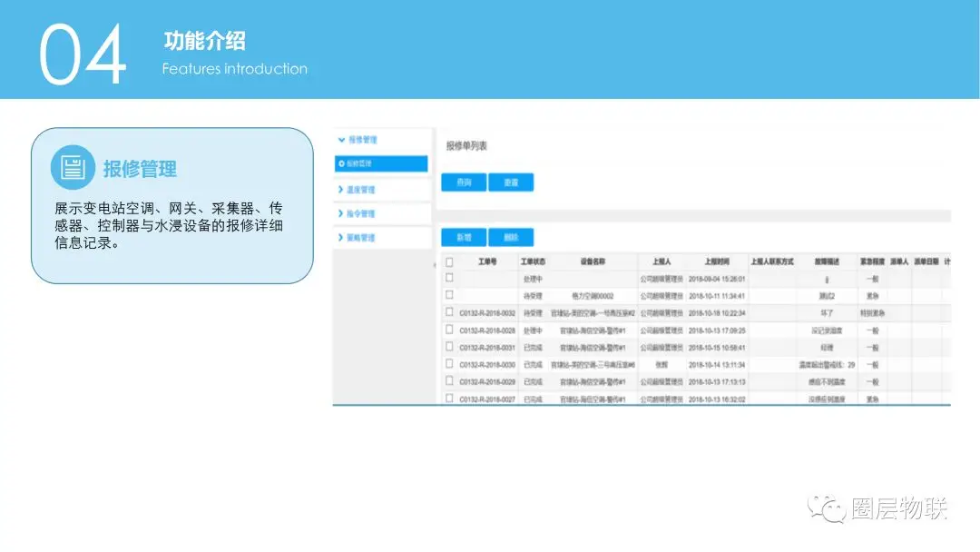The height and width of the screenshot is (552, 980).
Task: Click timestamp 2018-09-04 15:26:01
Action: click(x=717, y=280)
